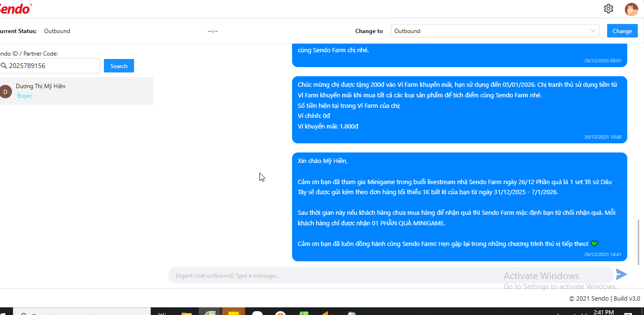Focus the Sendo ID / Partner Code input
Viewport: 644px width, 315px height.
tap(50, 66)
